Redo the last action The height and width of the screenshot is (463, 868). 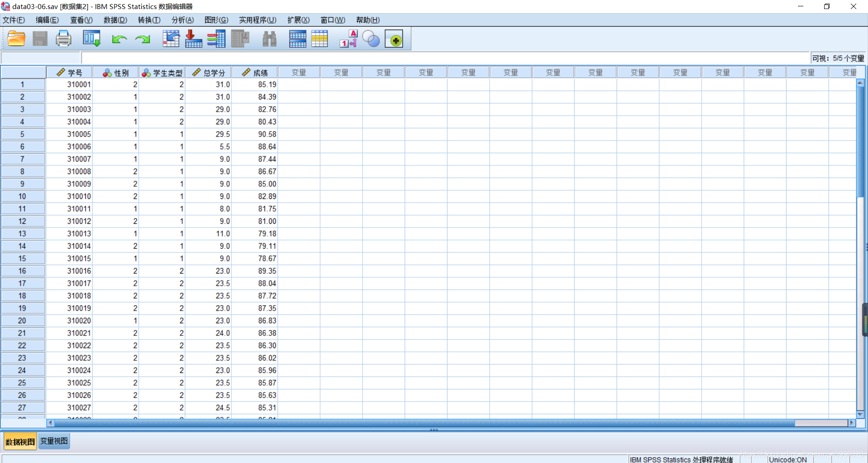pos(142,39)
